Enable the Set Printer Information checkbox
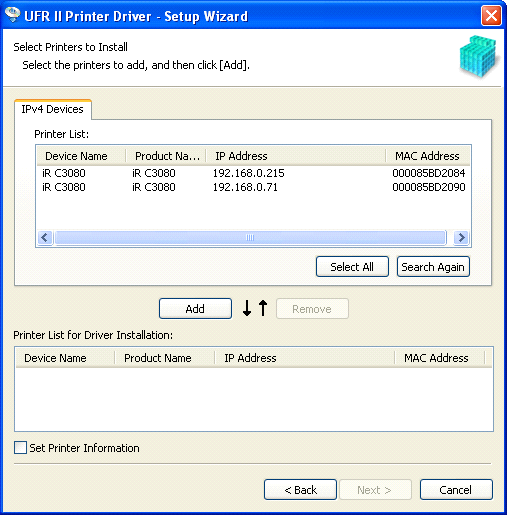This screenshot has height=515, width=507. click(x=20, y=448)
